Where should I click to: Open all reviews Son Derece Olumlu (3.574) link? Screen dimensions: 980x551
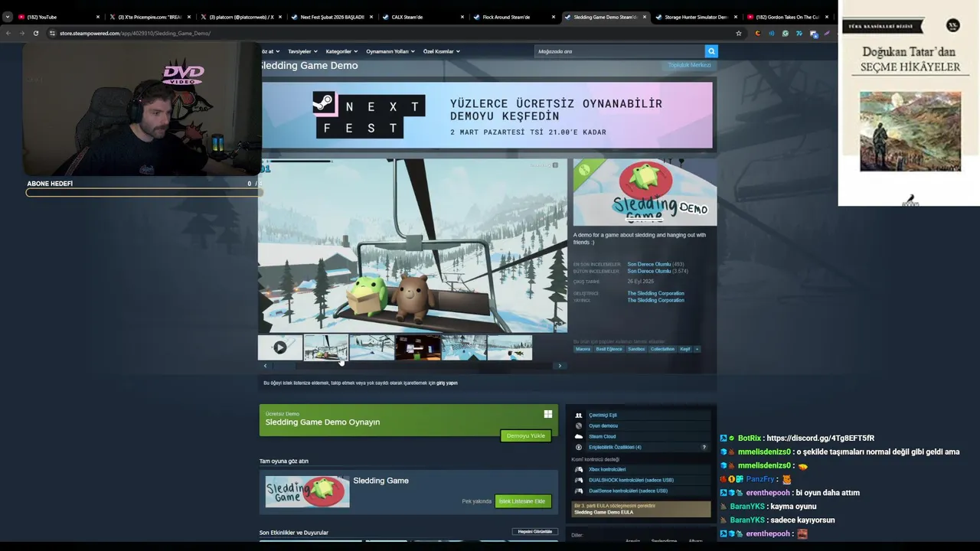658,271
